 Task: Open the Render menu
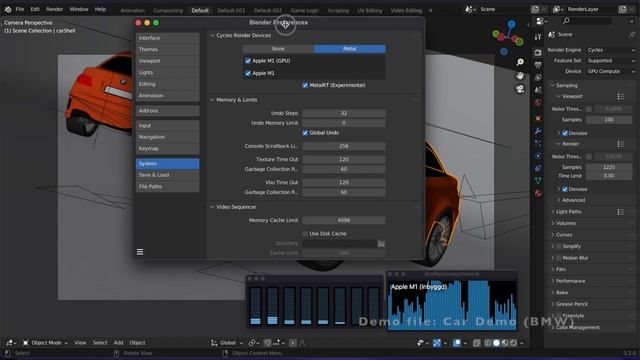click(54, 9)
